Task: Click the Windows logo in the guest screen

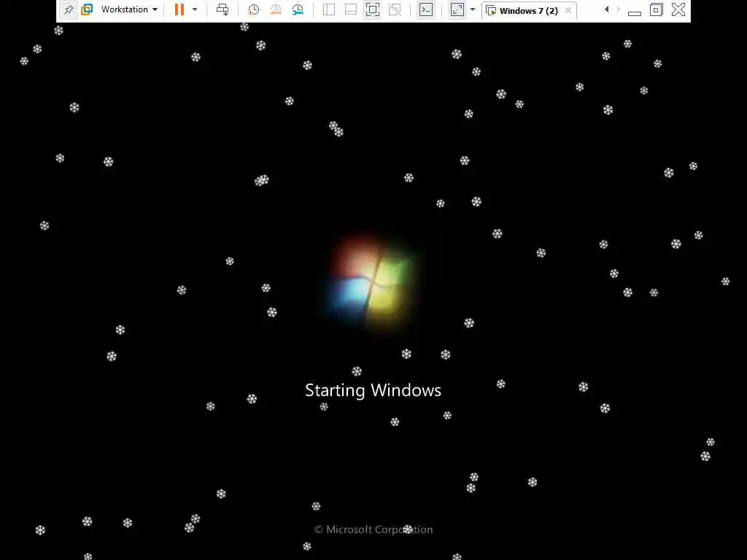Action: coord(371,282)
